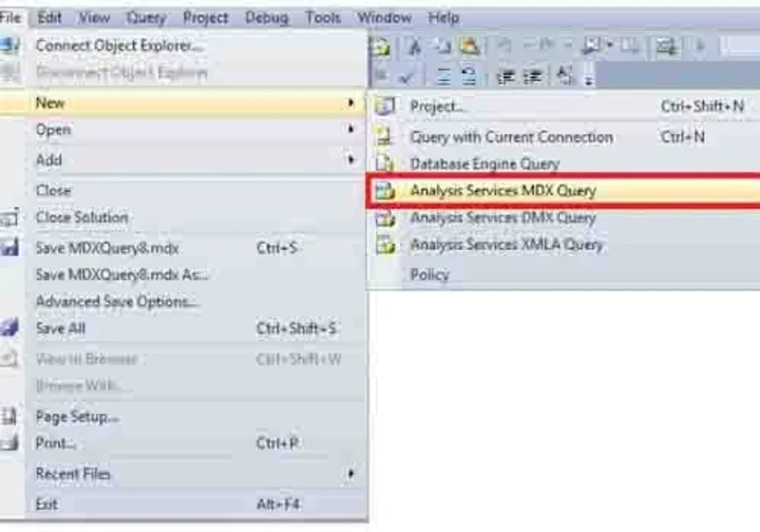Click the checkmark parse toolbar icon

pyautogui.click(x=407, y=76)
